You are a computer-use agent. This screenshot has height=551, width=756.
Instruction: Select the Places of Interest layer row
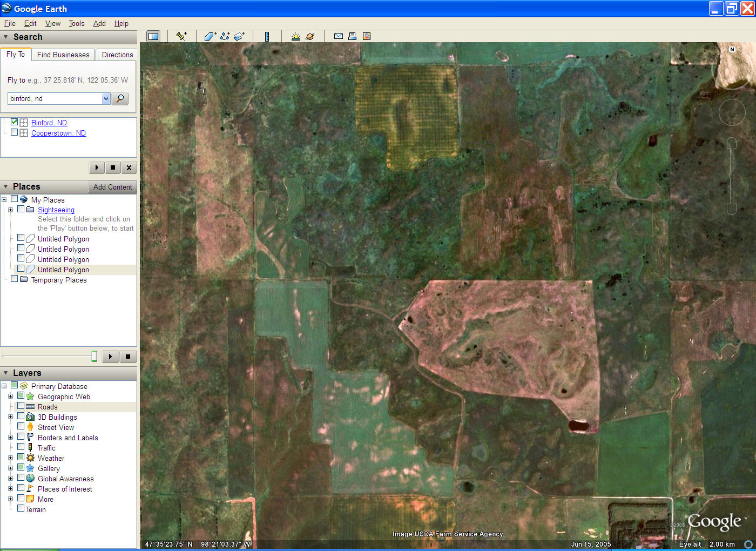coord(65,489)
